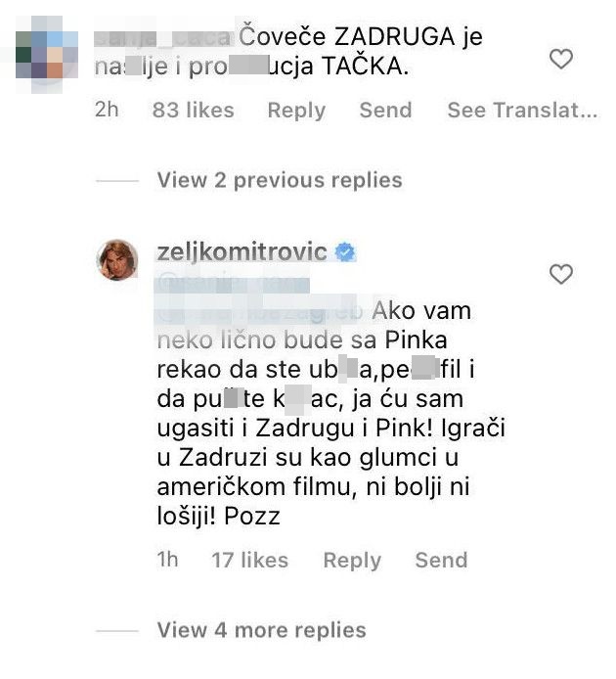Image resolution: width=616 pixels, height=679 pixels.
Task: Show See Translation for the top comment
Action: click(x=522, y=110)
